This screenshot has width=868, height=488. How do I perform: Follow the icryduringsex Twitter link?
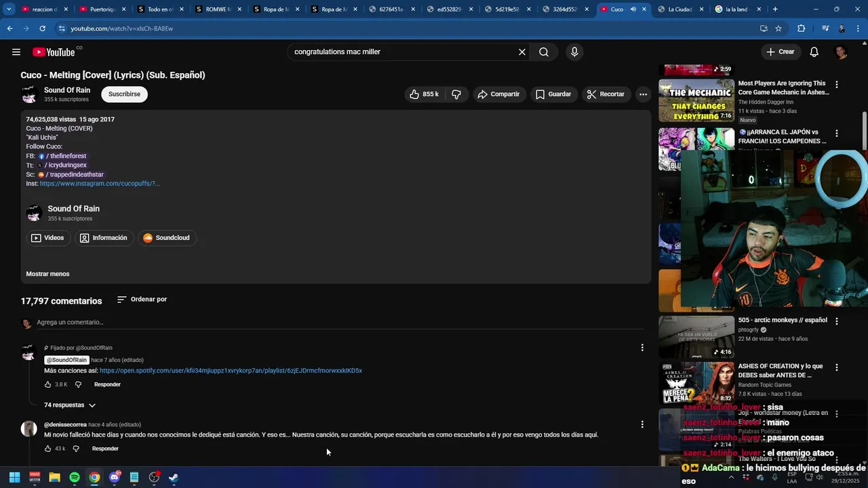[62, 165]
